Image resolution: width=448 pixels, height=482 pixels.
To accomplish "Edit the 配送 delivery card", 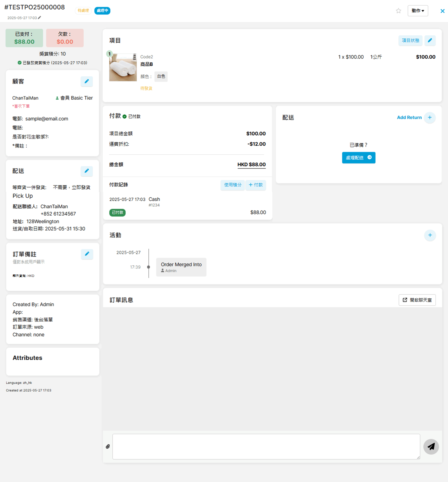I will 87,171.
